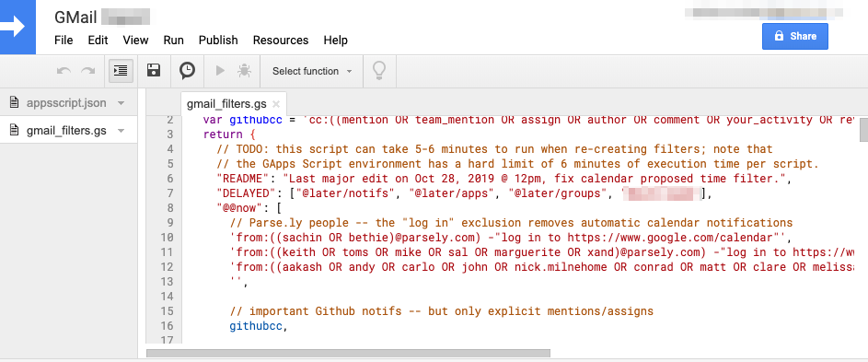Select appsscript.json in the file list

click(x=66, y=102)
